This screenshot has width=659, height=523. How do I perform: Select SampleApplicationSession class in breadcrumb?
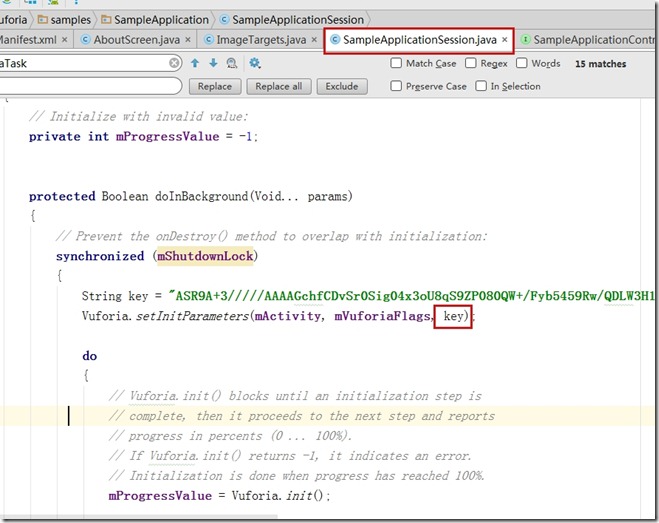[x=292, y=20]
